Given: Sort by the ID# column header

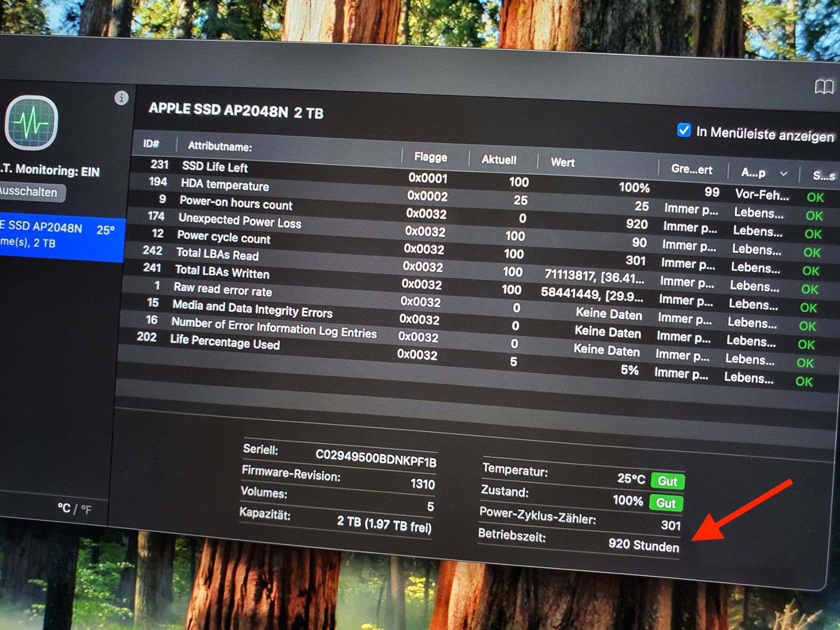Looking at the screenshot, I should click(151, 143).
